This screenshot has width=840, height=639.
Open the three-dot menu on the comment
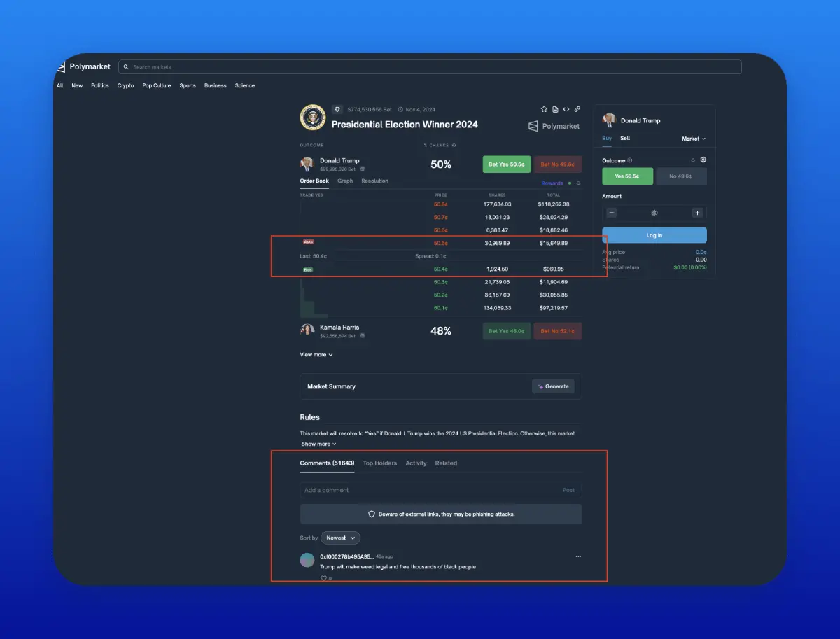coord(578,556)
